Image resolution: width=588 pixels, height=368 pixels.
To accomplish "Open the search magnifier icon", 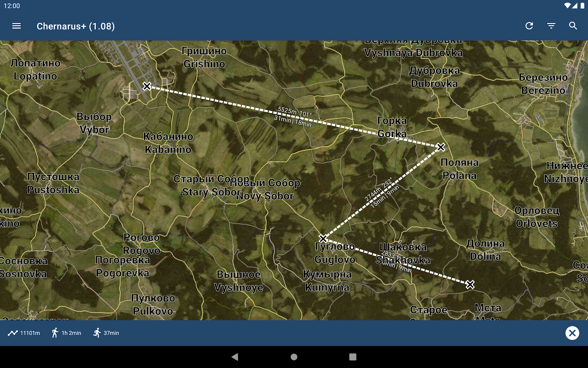I will tap(573, 26).
